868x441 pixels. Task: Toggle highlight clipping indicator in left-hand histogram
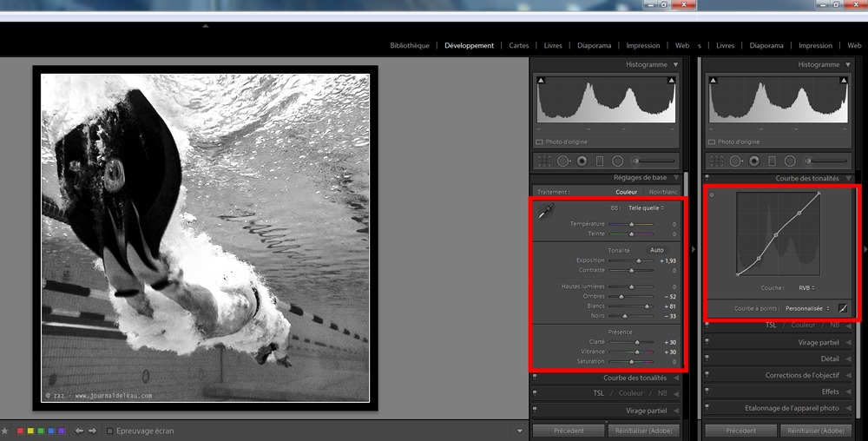672,80
